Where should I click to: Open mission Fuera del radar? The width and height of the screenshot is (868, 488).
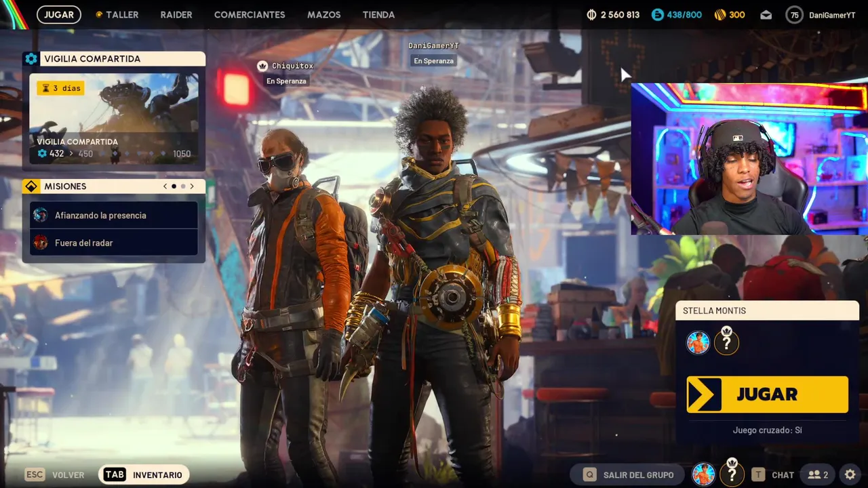(x=114, y=243)
